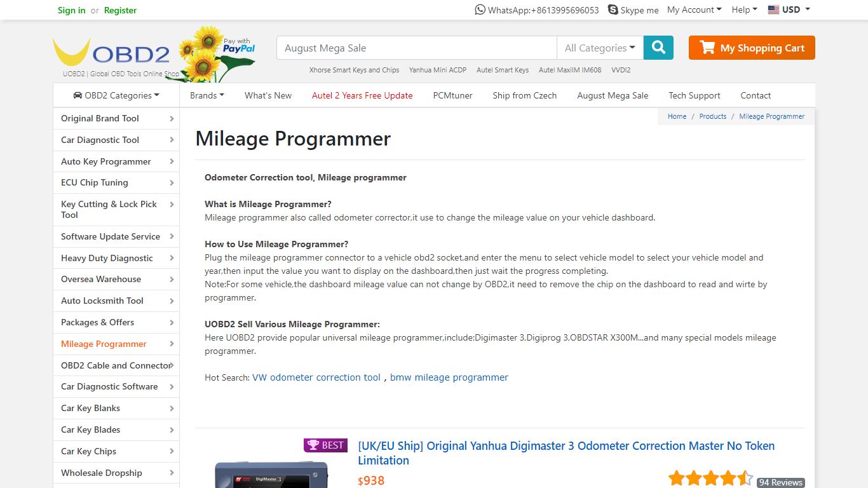Click bmw mileage programmer link
868x488 pixels.
449,377
